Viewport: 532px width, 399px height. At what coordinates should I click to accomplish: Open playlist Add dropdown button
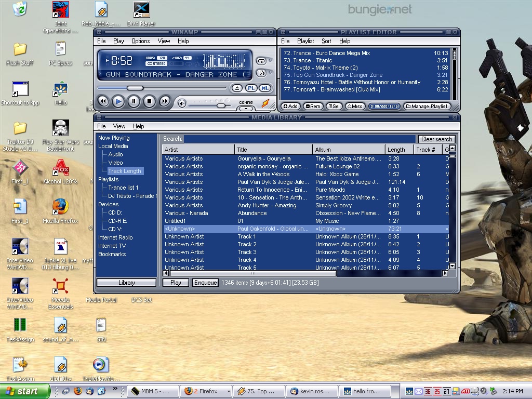(290, 106)
